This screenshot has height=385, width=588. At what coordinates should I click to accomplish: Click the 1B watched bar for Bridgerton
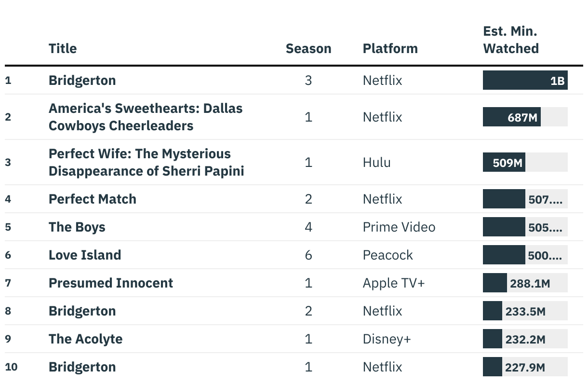point(525,81)
